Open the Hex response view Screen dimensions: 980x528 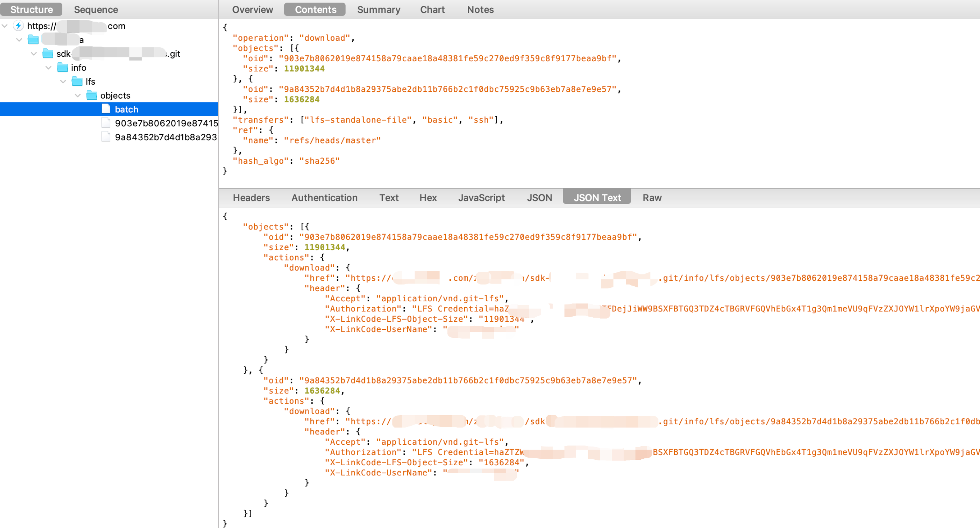point(428,197)
